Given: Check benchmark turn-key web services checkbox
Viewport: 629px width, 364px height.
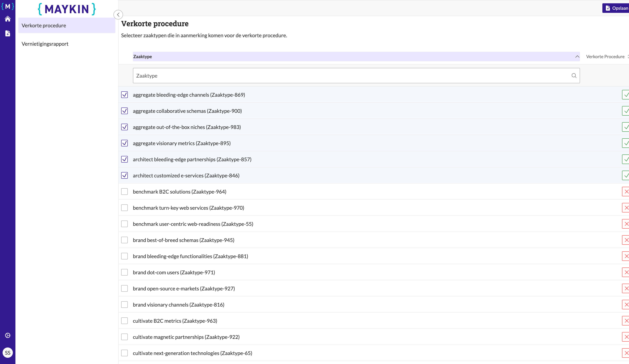Looking at the screenshot, I should point(124,208).
